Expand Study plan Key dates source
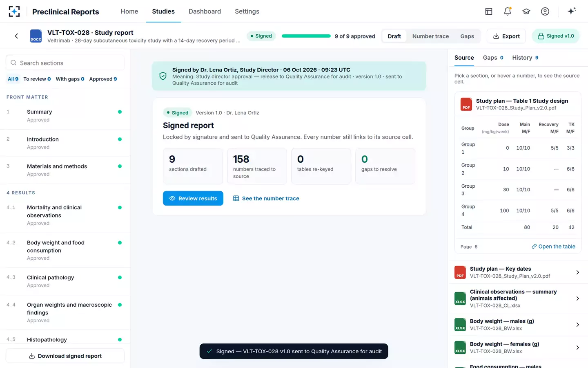The height and width of the screenshot is (368, 588). [577, 272]
